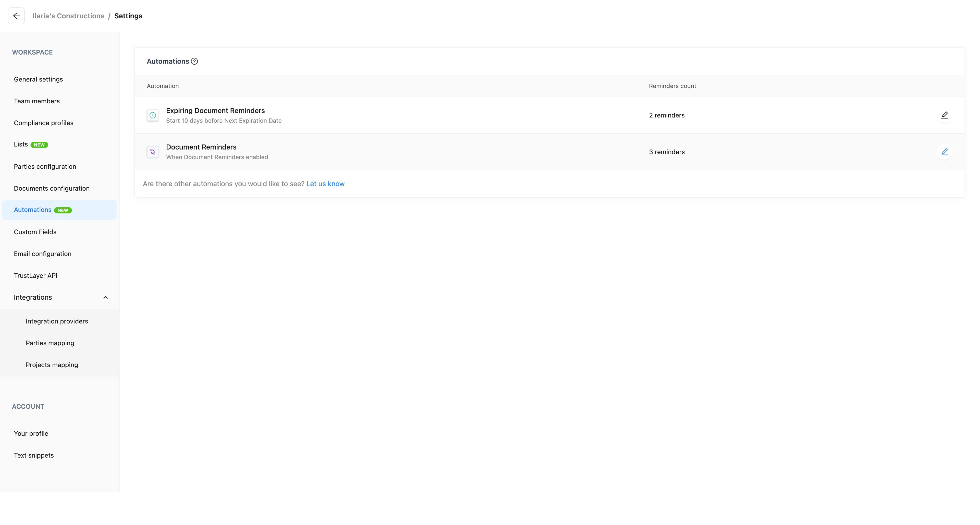980x525 pixels.
Task: Edit Document Reminders pencil icon
Action: 944,152
